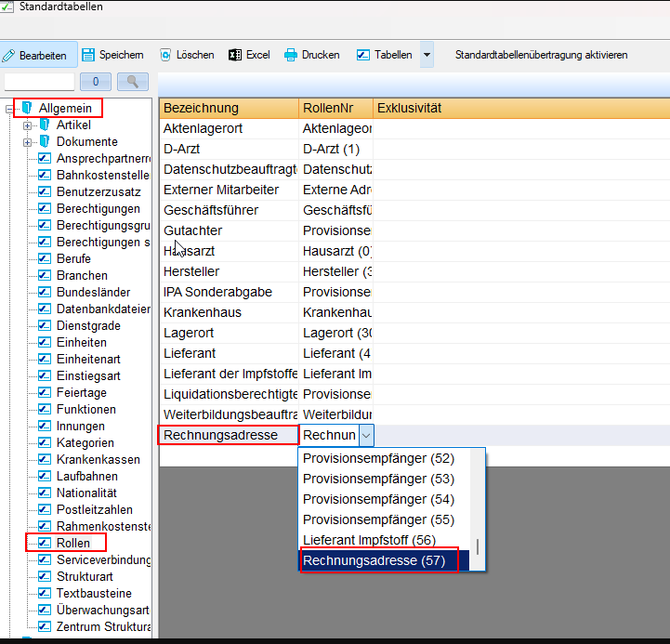Sort by the Bezeichnung column header
670x644 pixels.
229,108
